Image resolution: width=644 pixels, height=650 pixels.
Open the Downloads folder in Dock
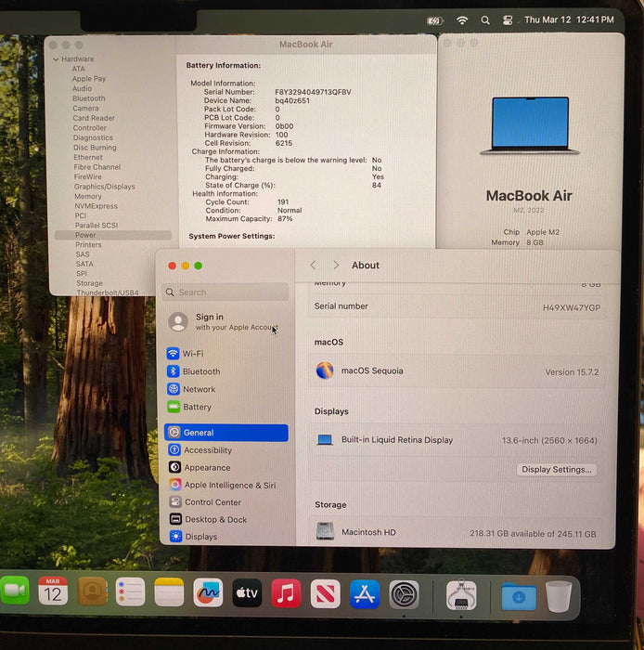point(519,596)
